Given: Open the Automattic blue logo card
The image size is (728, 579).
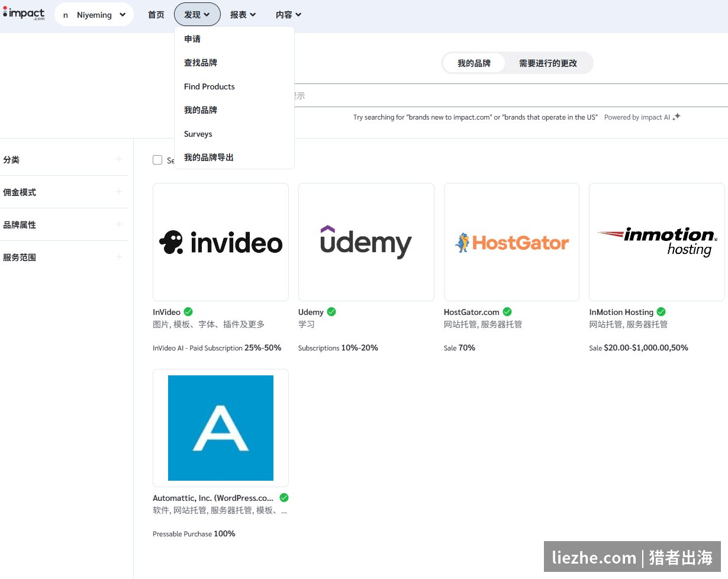Looking at the screenshot, I should coord(221,428).
